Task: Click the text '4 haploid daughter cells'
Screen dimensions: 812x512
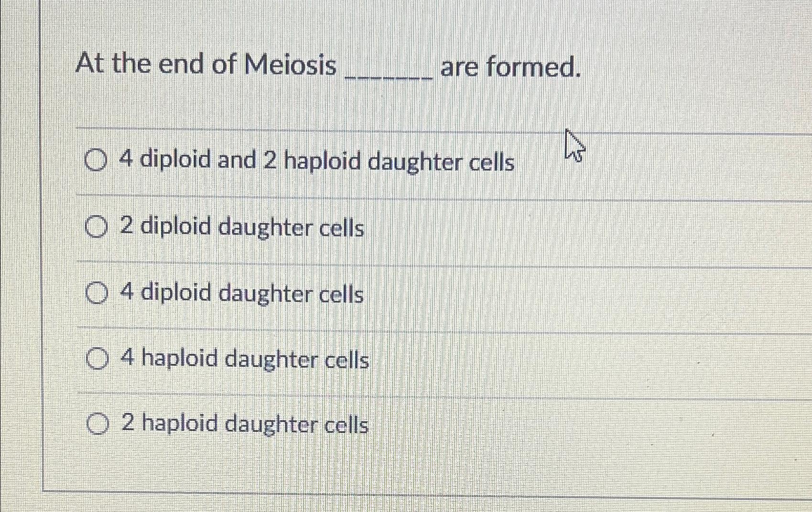Action: (245, 359)
